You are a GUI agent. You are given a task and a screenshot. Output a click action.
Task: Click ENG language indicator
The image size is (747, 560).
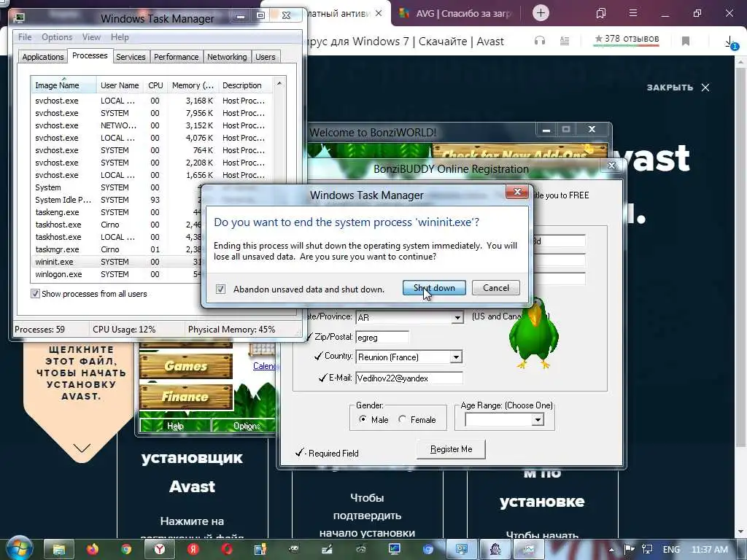click(x=671, y=550)
